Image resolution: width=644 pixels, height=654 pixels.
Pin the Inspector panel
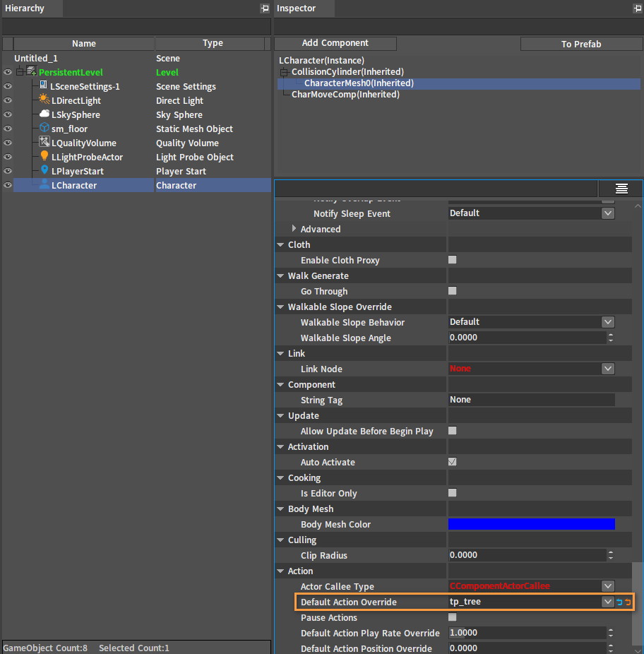coord(638,8)
